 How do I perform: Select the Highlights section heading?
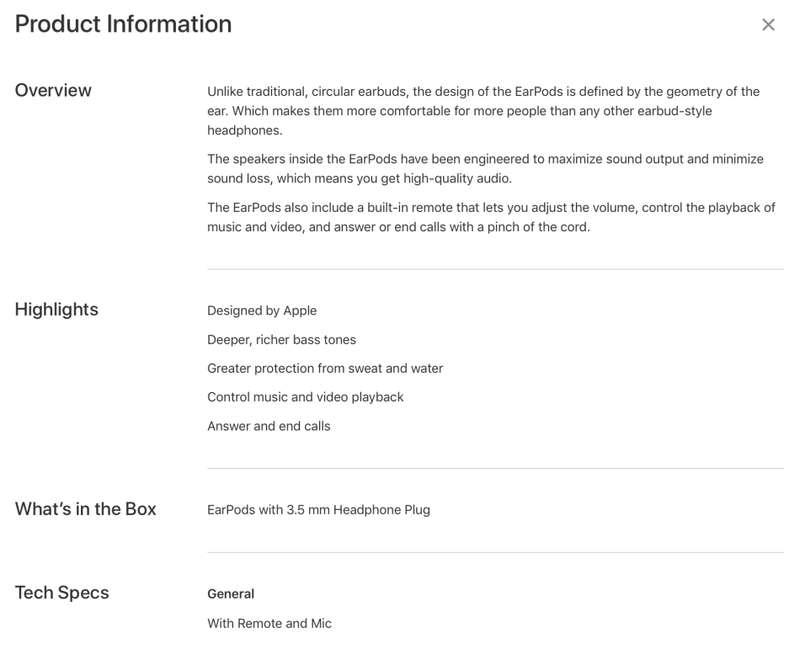pyautogui.click(x=57, y=310)
